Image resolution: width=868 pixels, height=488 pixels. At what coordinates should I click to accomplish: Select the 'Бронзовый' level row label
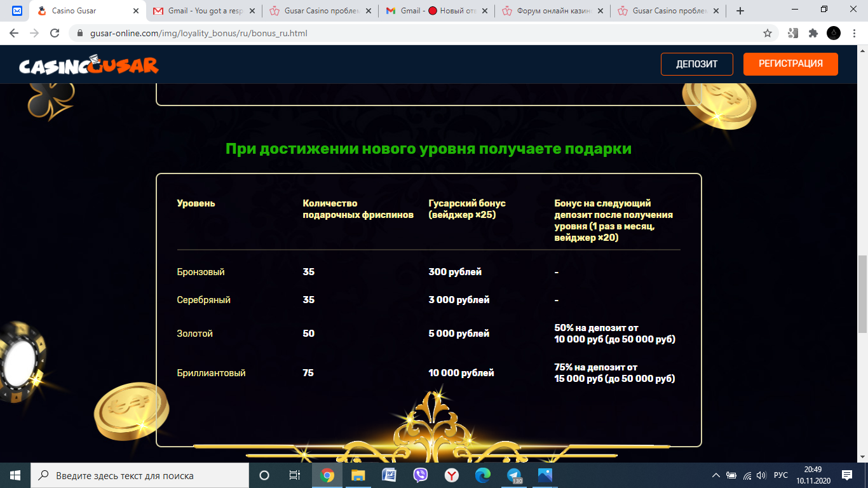pos(201,272)
